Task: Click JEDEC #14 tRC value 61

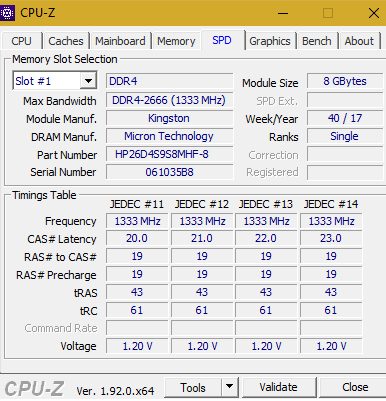Action: pos(331,310)
